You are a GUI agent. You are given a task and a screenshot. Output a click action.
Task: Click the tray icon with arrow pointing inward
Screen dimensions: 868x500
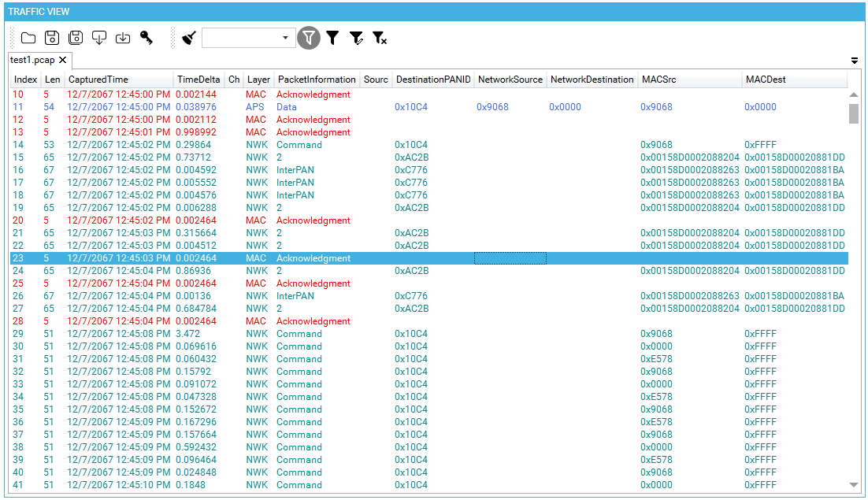point(123,38)
